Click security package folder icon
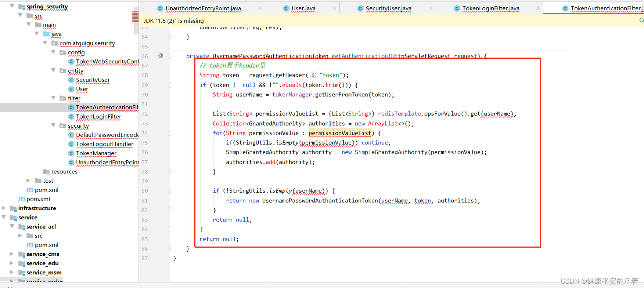This screenshot has height=288, width=644. [63, 125]
